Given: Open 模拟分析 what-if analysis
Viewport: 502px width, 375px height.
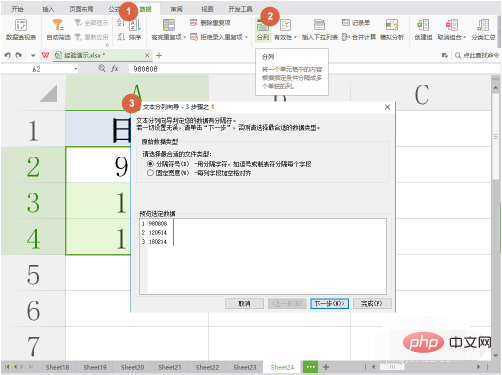Looking at the screenshot, I should 392,30.
